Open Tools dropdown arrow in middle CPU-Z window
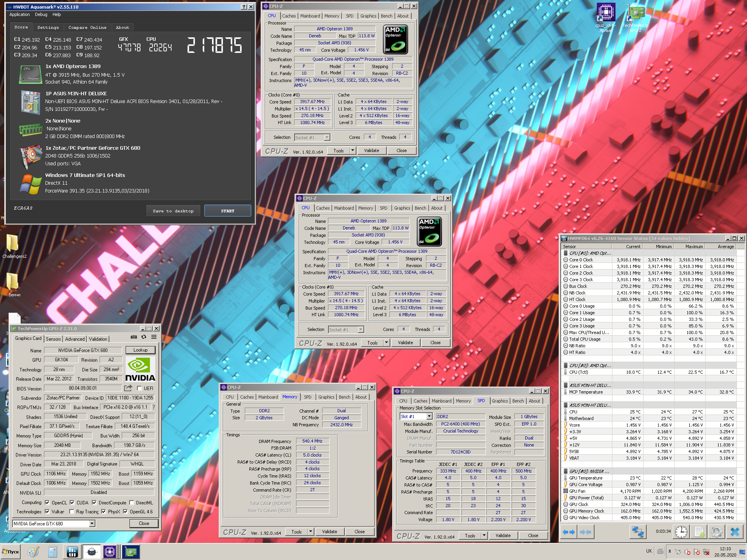The height and width of the screenshot is (560, 747). click(x=386, y=343)
